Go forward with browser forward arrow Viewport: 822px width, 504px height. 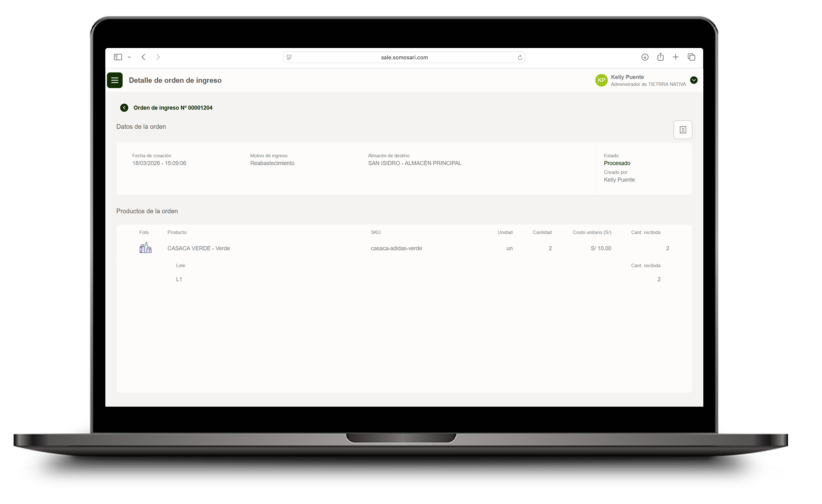[x=158, y=57]
